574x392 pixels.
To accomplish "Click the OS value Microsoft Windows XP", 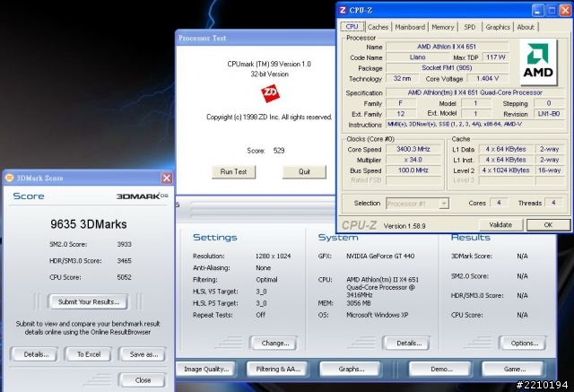I will pos(377,315).
